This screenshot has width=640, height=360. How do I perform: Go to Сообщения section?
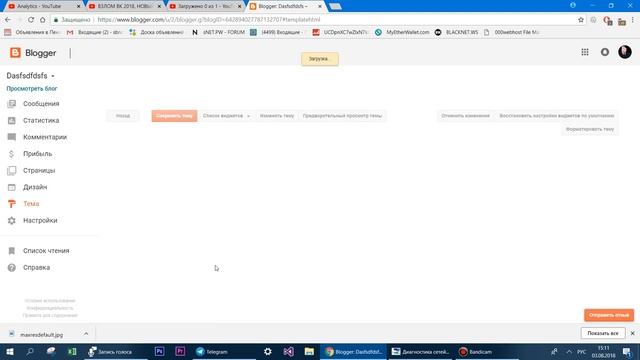click(41, 104)
